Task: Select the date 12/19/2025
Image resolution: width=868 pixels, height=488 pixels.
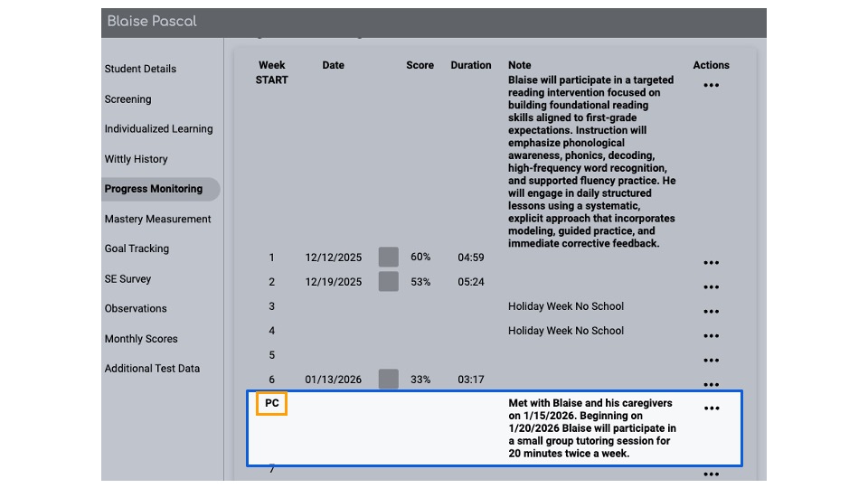Action: [334, 282]
